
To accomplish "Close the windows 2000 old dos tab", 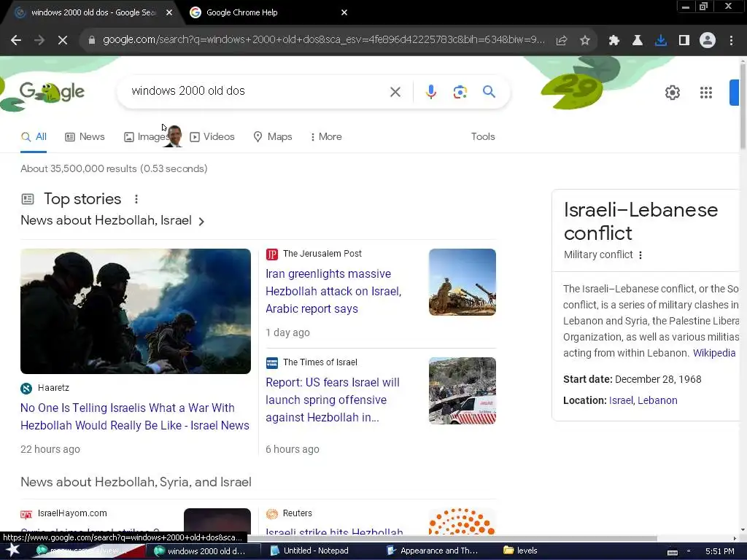I will pyautogui.click(x=169, y=12).
